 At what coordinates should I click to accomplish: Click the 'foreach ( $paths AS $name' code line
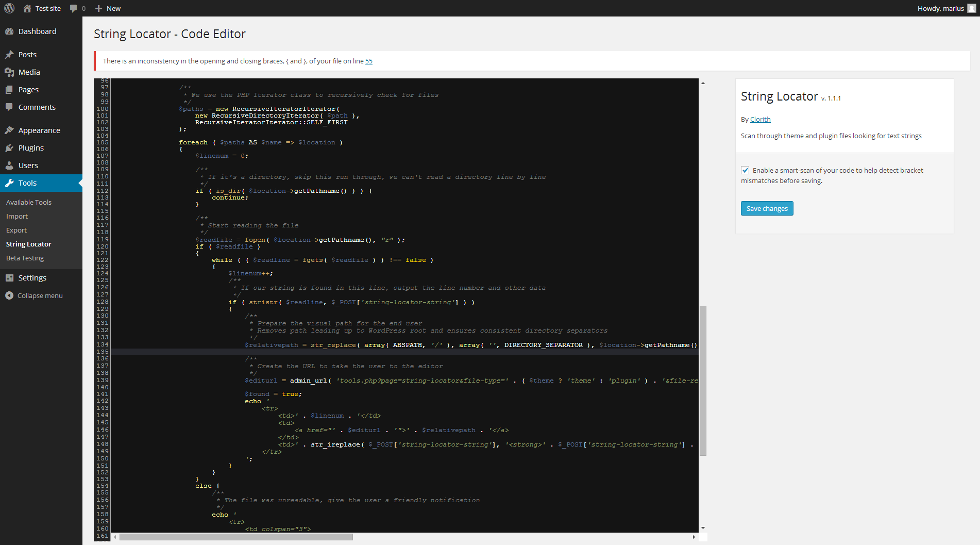pyautogui.click(x=261, y=142)
